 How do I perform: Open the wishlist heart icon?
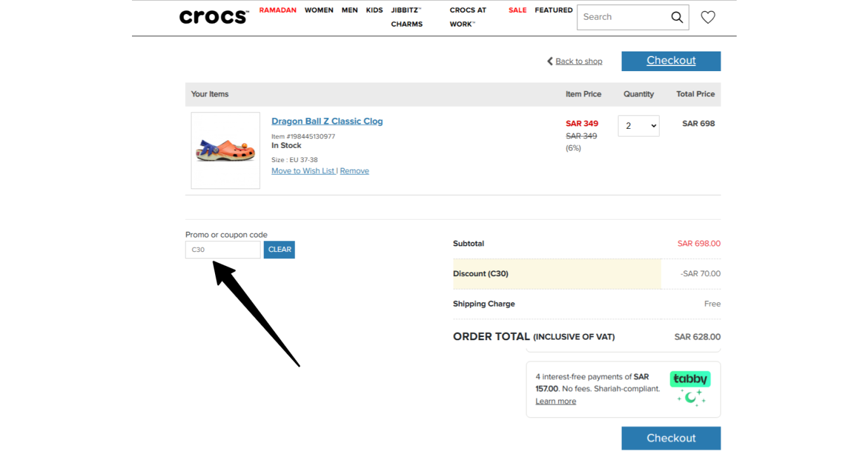pyautogui.click(x=708, y=17)
